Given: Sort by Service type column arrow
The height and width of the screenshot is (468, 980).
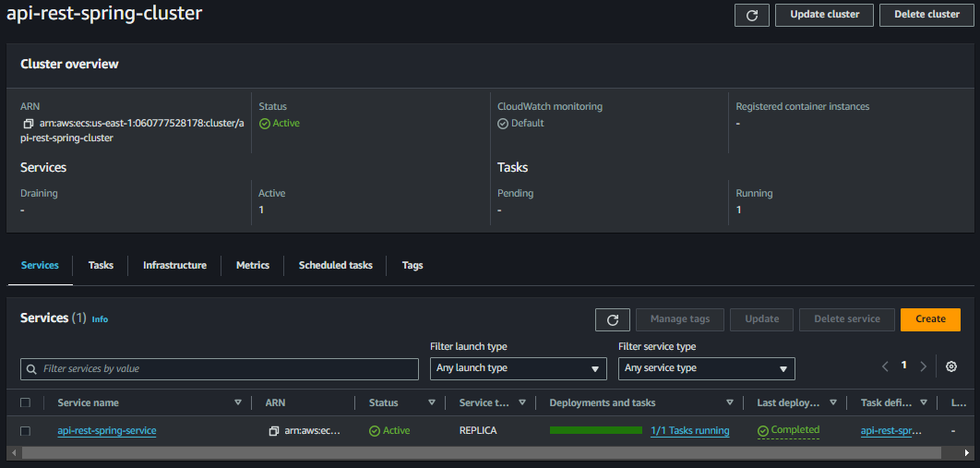Looking at the screenshot, I should click(x=522, y=403).
